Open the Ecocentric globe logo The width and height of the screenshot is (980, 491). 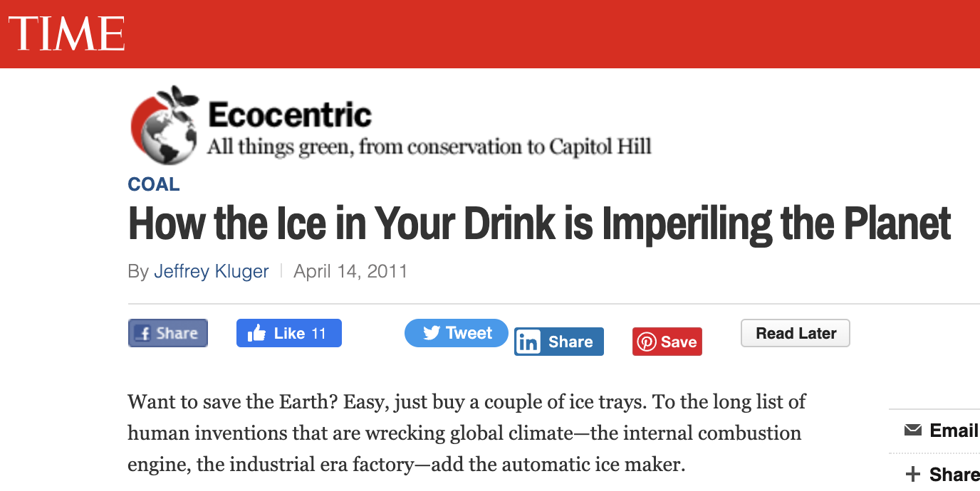165,125
